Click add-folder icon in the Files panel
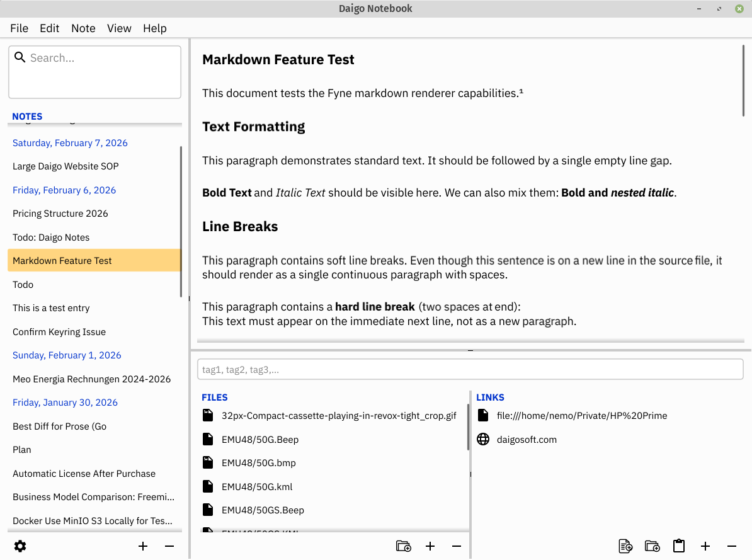This screenshot has height=560, width=752. click(x=403, y=546)
